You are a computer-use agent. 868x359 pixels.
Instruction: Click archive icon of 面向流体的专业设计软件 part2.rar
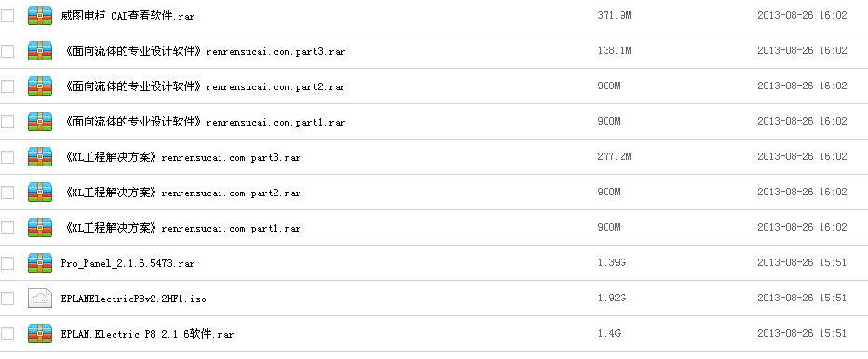(40, 86)
